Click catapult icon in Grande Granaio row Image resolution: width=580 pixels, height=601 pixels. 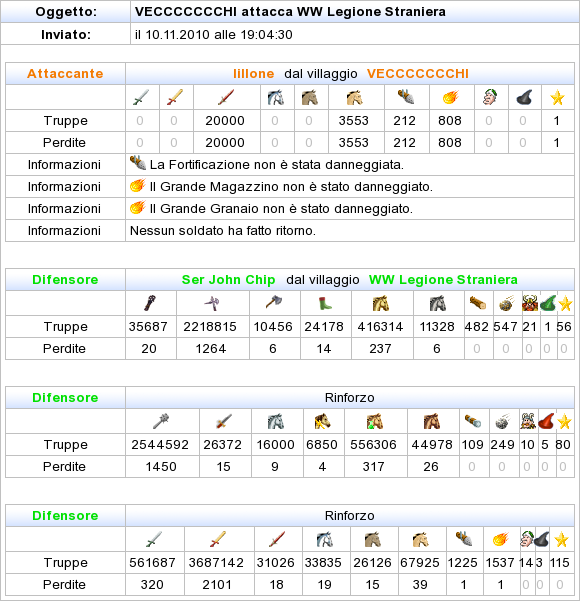[x=138, y=207]
